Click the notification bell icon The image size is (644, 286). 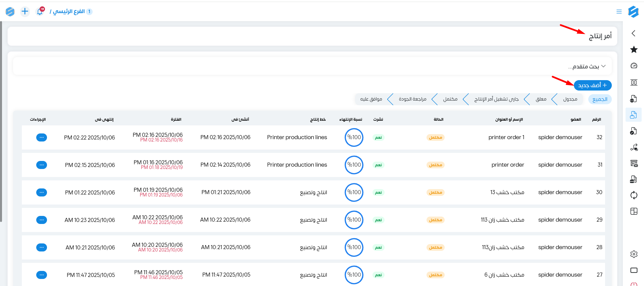point(40,12)
